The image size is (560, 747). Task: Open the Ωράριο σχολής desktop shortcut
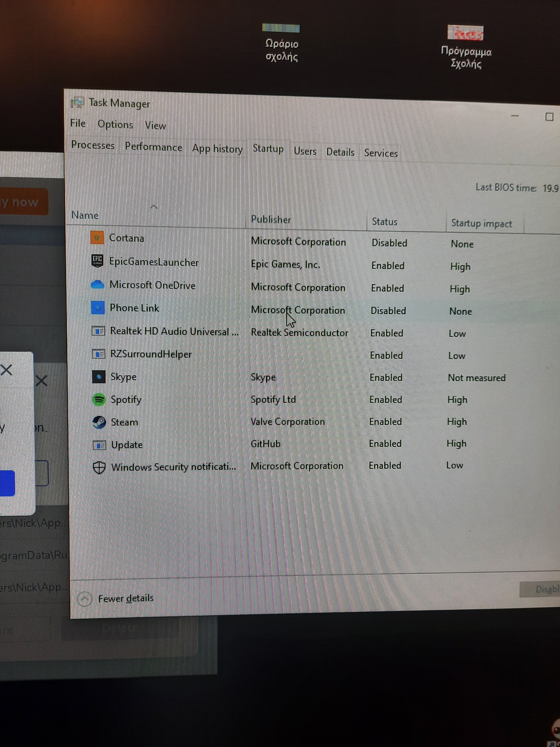(x=281, y=43)
